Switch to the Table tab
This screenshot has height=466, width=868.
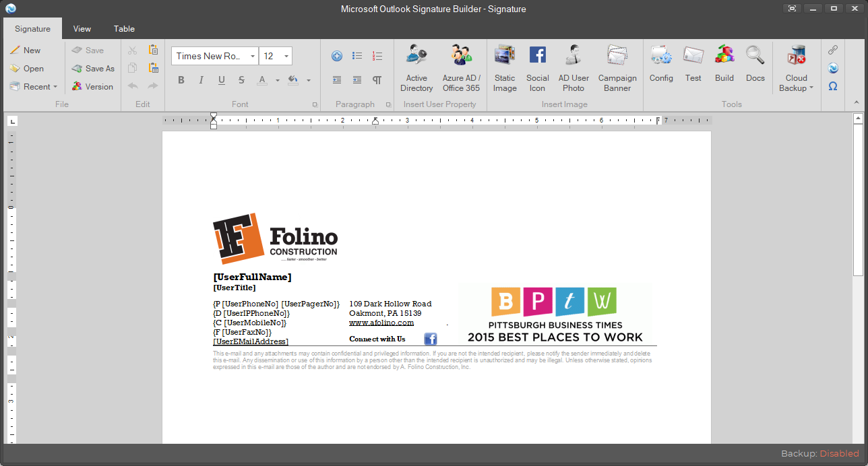tap(124, 29)
